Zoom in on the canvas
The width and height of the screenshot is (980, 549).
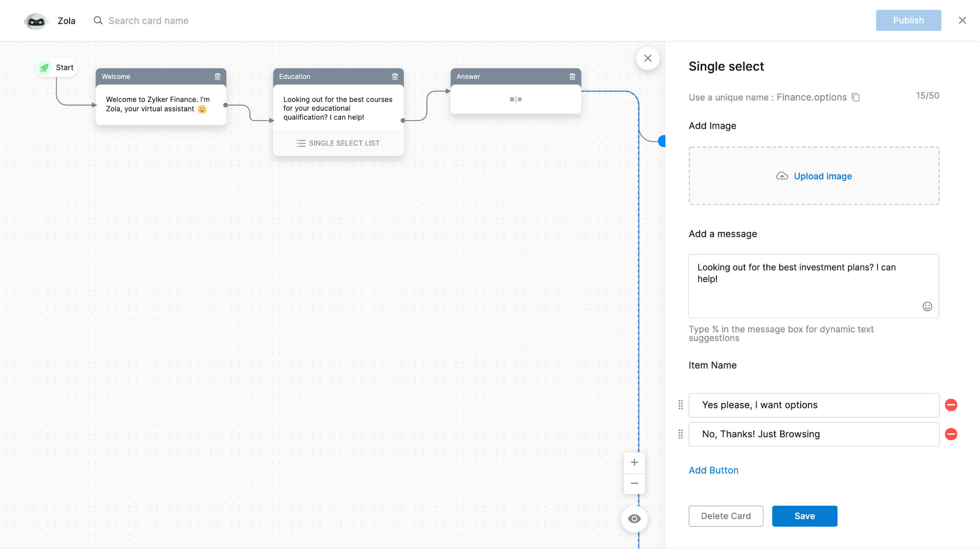(634, 462)
